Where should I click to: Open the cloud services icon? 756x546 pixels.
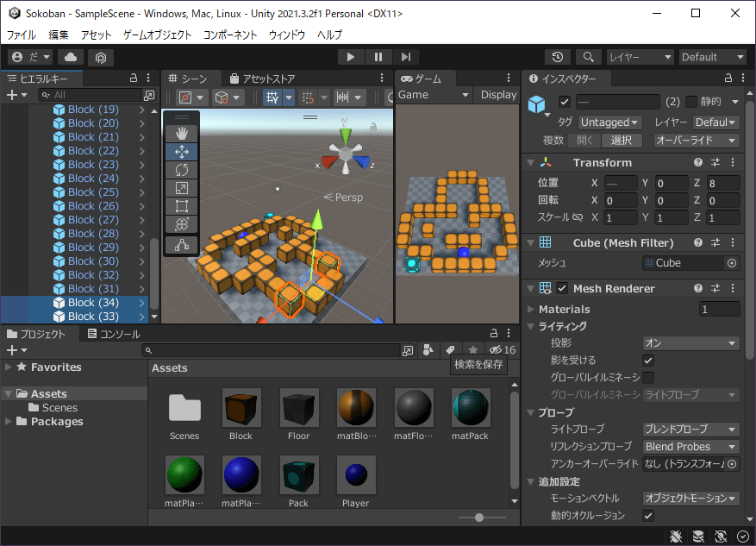click(x=71, y=57)
